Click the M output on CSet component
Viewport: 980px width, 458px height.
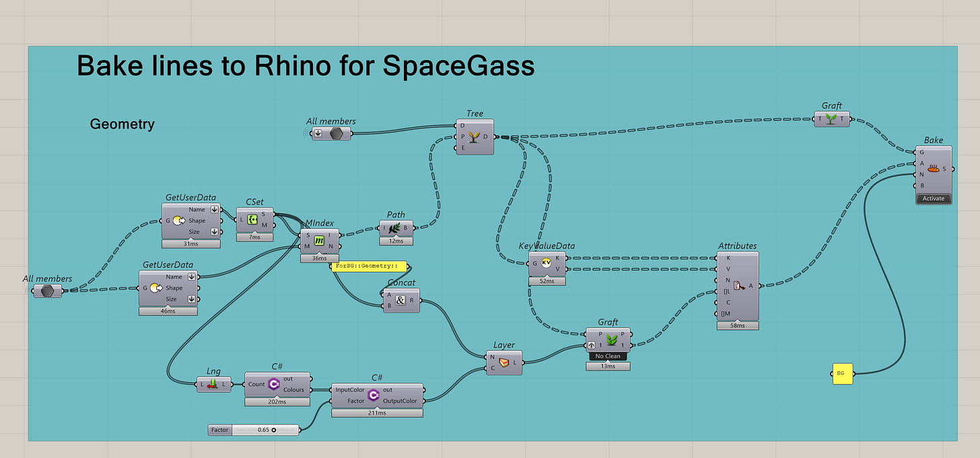[265, 225]
